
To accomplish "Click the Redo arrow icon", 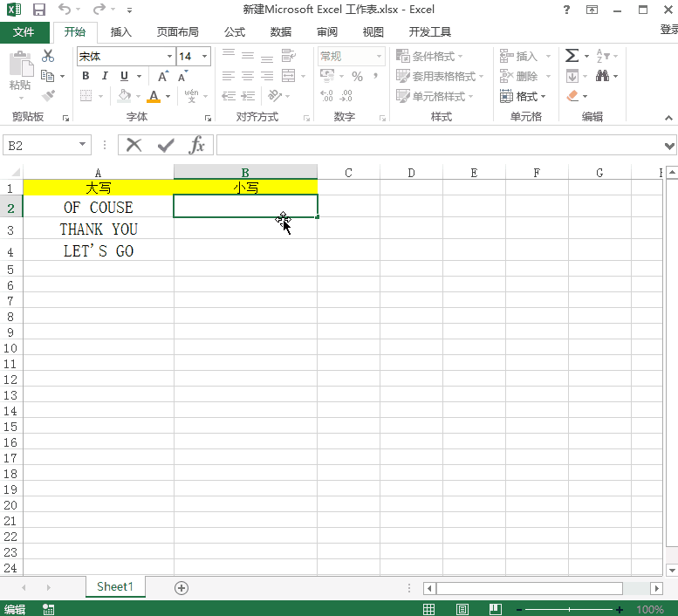I will [x=99, y=9].
